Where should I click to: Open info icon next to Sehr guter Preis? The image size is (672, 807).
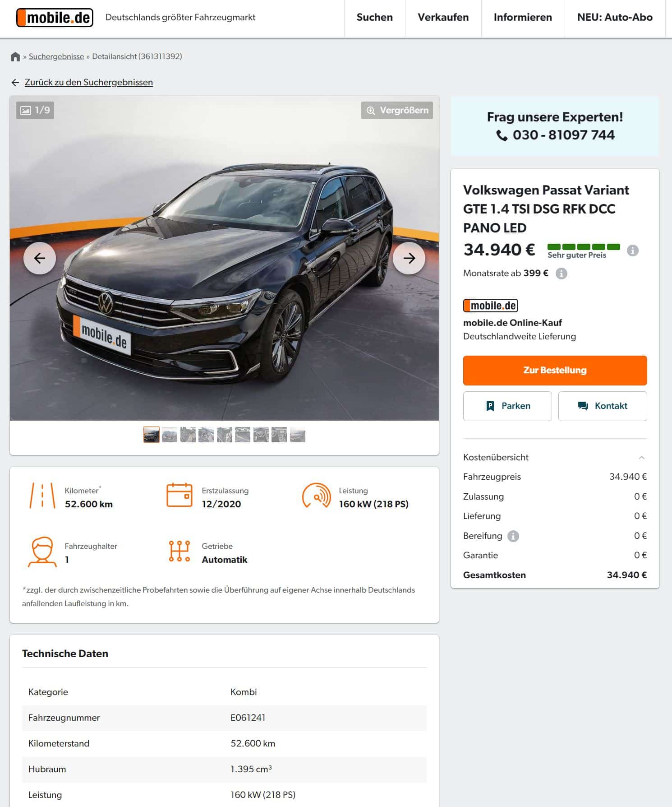(x=633, y=250)
